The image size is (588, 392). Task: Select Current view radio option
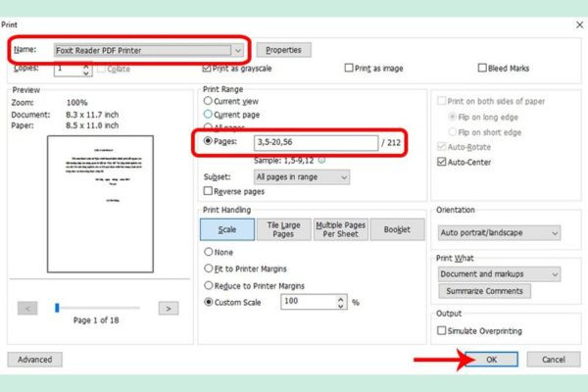(208, 101)
